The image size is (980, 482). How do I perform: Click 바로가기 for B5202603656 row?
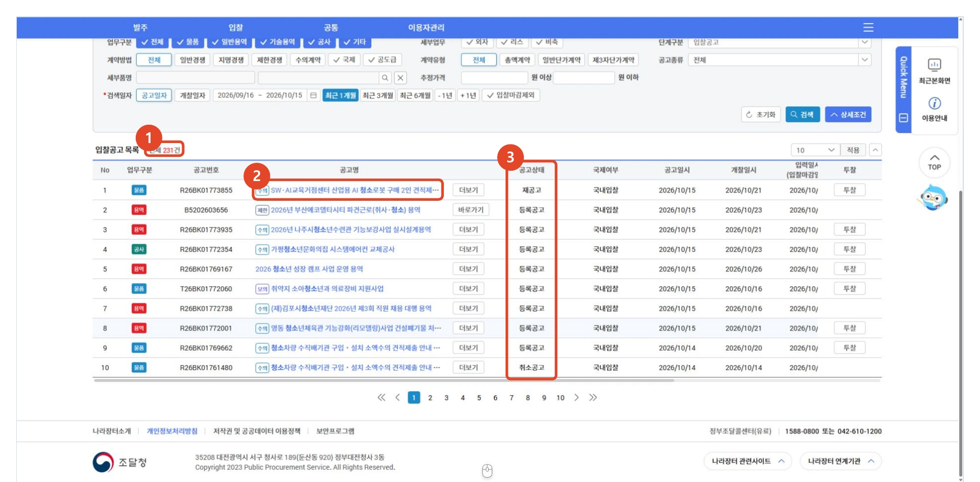tap(470, 210)
